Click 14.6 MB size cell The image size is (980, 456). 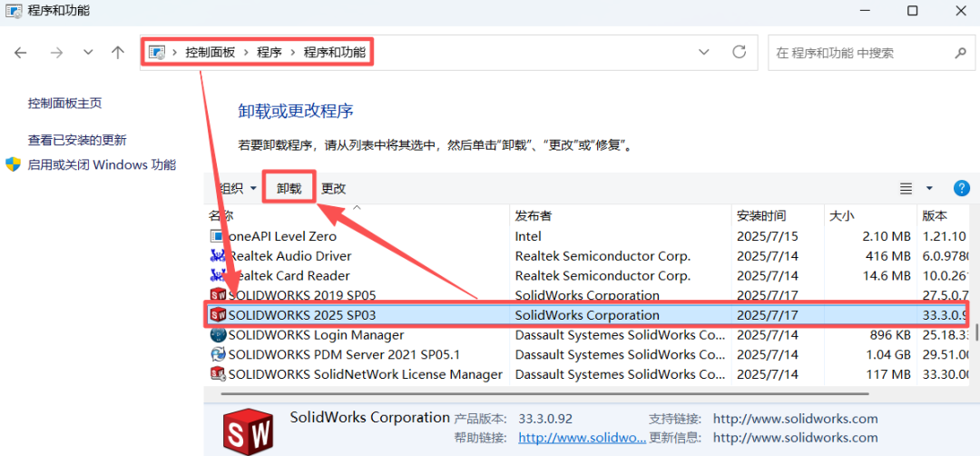pyautogui.click(x=885, y=276)
